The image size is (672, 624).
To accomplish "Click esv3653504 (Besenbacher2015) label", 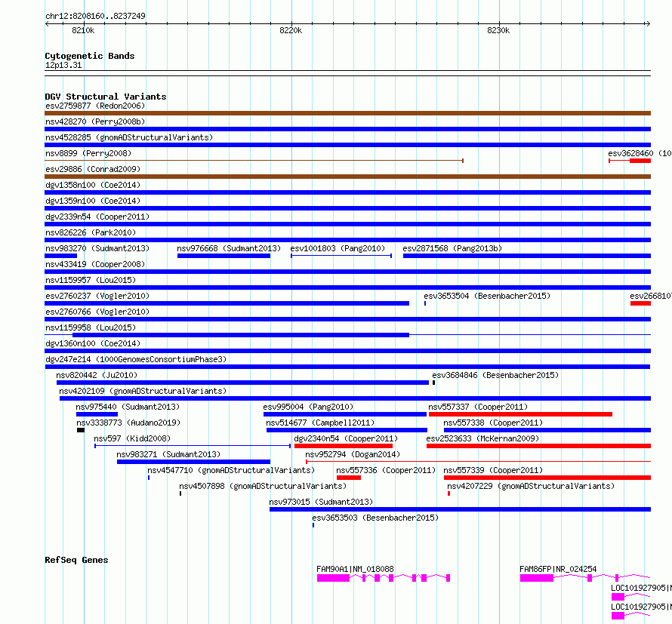I will [487, 296].
